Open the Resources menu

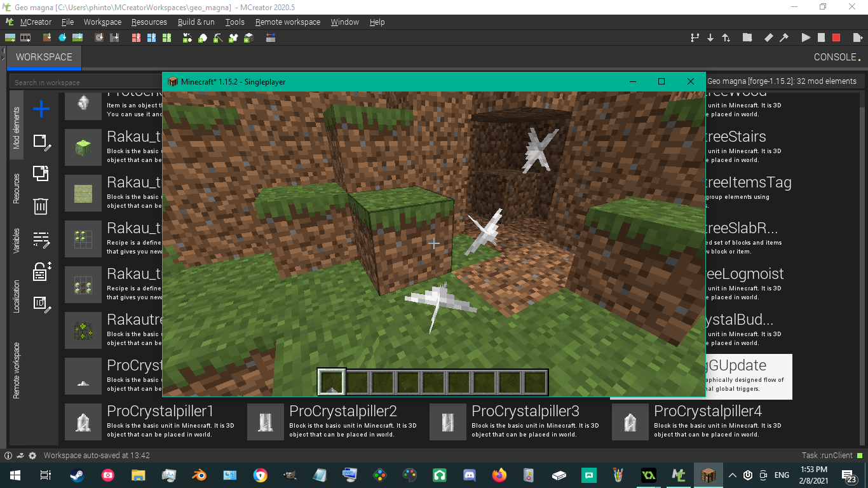click(x=149, y=22)
